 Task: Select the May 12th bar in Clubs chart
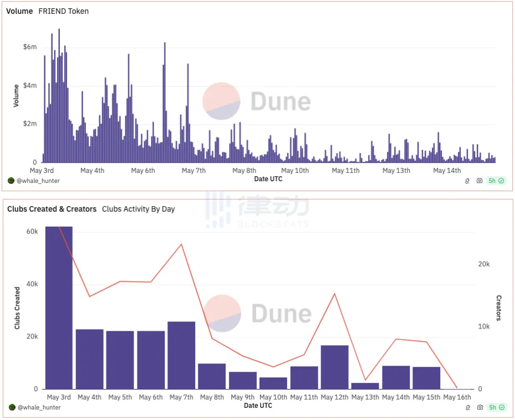(334, 367)
